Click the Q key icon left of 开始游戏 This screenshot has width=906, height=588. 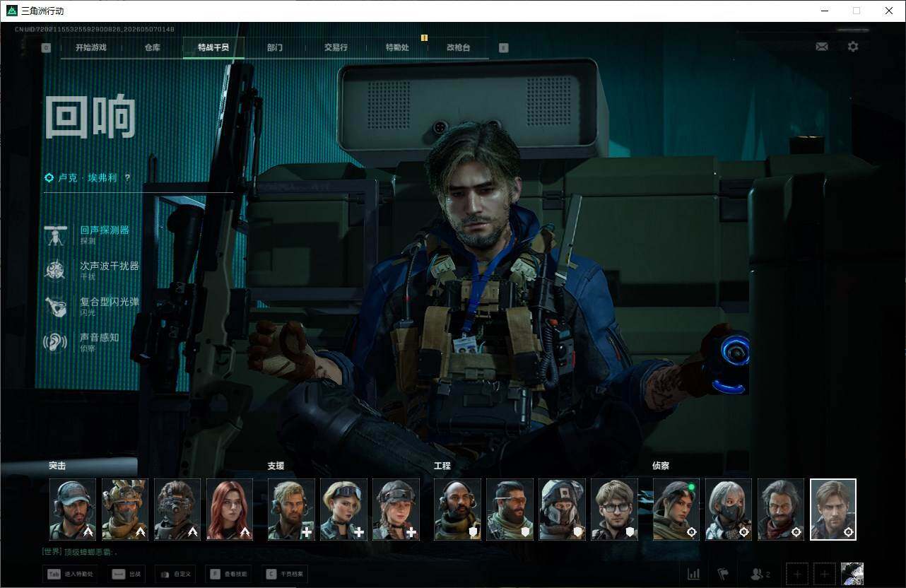[46, 48]
